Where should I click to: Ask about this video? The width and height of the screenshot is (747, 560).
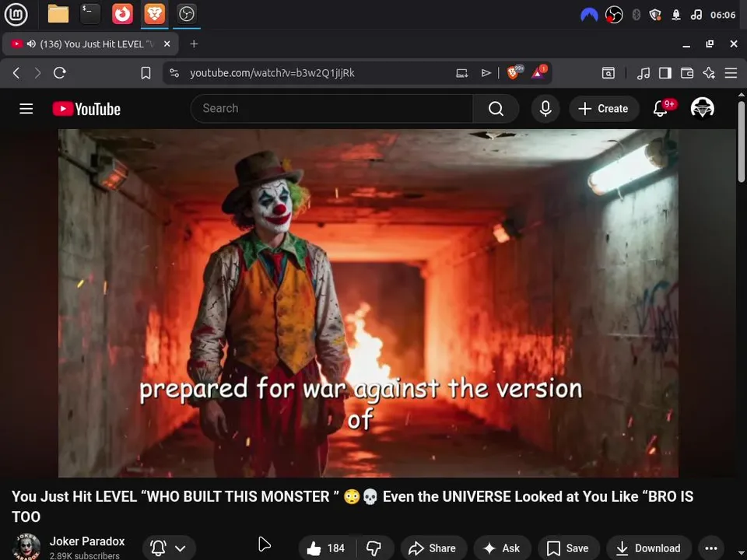502,548
